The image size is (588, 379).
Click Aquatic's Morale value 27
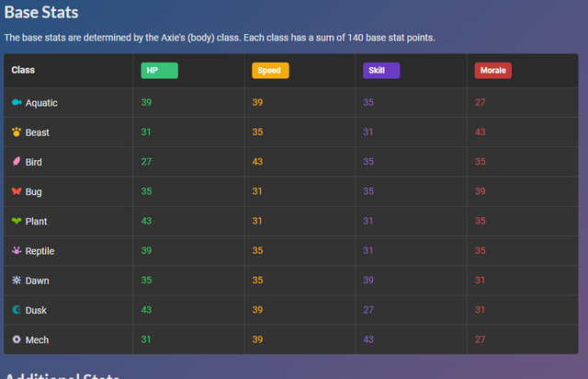481,102
